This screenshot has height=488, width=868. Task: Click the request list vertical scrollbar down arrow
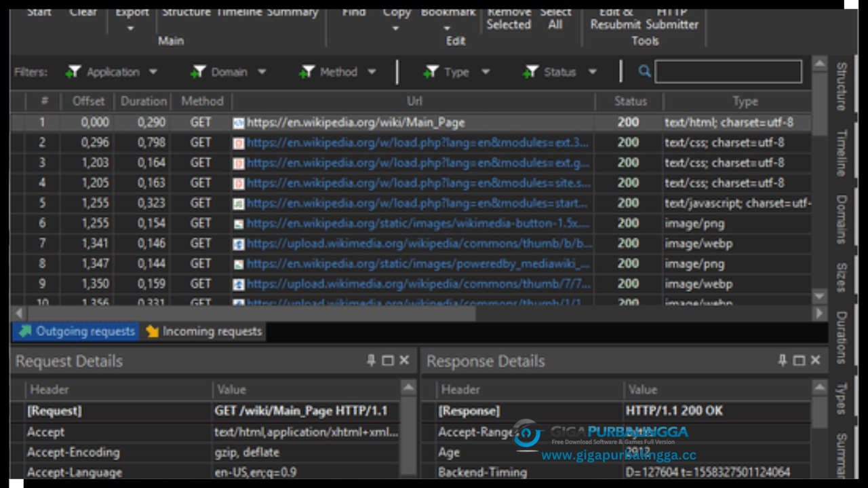click(x=819, y=296)
